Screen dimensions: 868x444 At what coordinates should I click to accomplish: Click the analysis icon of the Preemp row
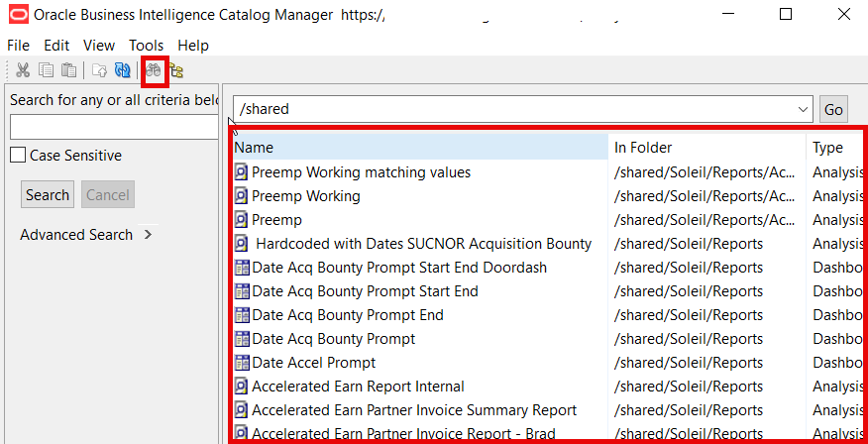(x=242, y=220)
